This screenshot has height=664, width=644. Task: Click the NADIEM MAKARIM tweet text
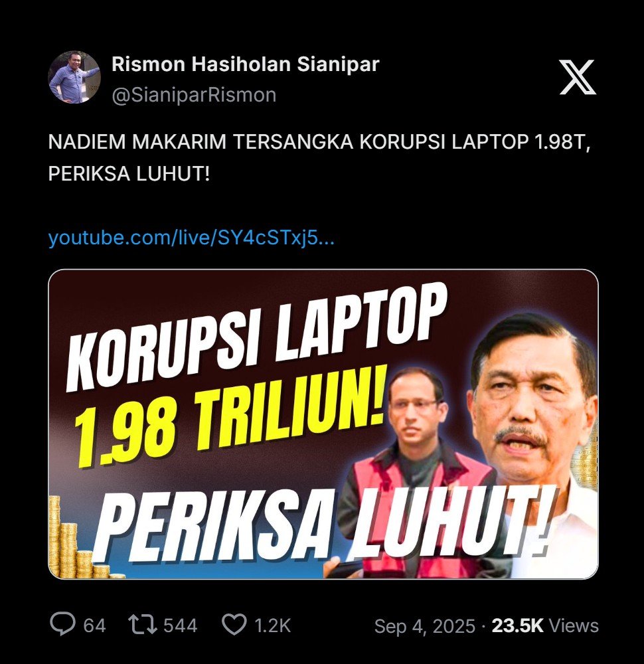319,157
